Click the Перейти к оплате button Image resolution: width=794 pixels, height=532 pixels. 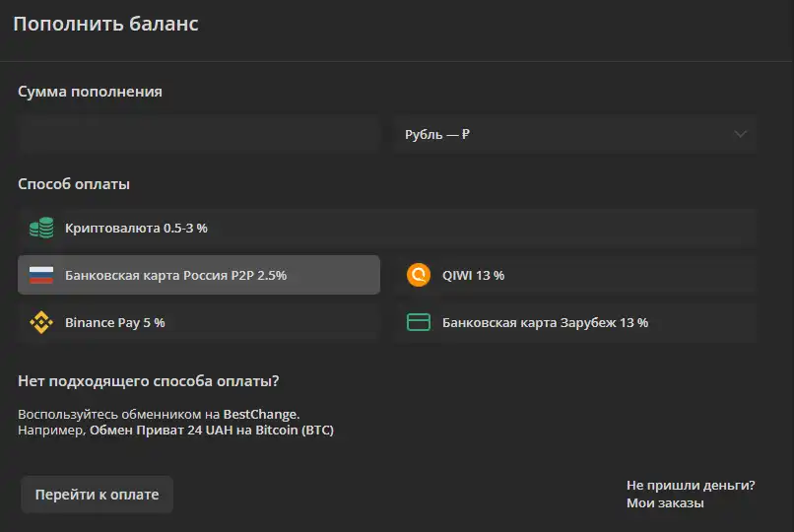(97, 494)
